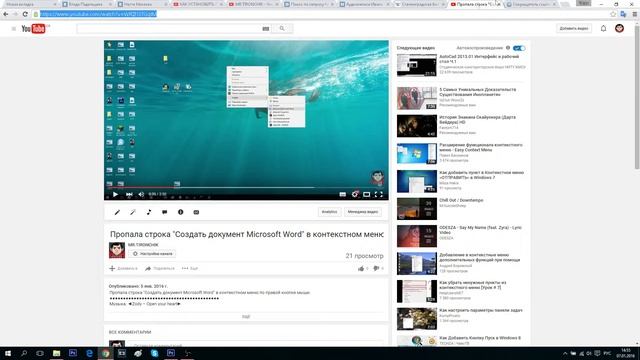Open the cards info circle icon
Image resolution: width=640 pixels, height=360 pixels.
[x=180, y=212]
